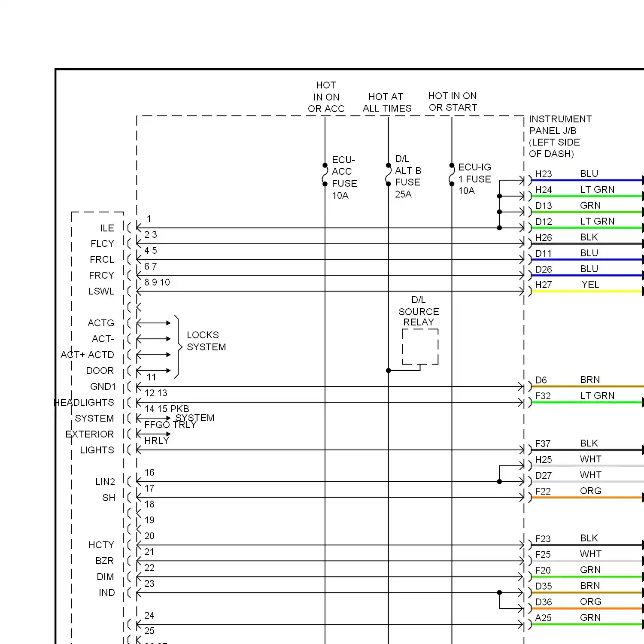Click the dashed D/L source relay box
Viewport: 644px width, 644px height.
click(x=420, y=347)
